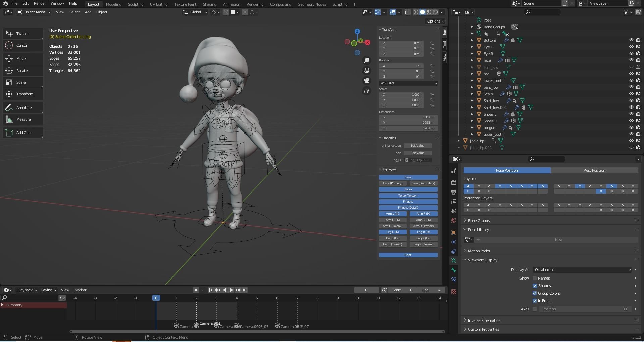Activate the Rotate tool

[23, 71]
